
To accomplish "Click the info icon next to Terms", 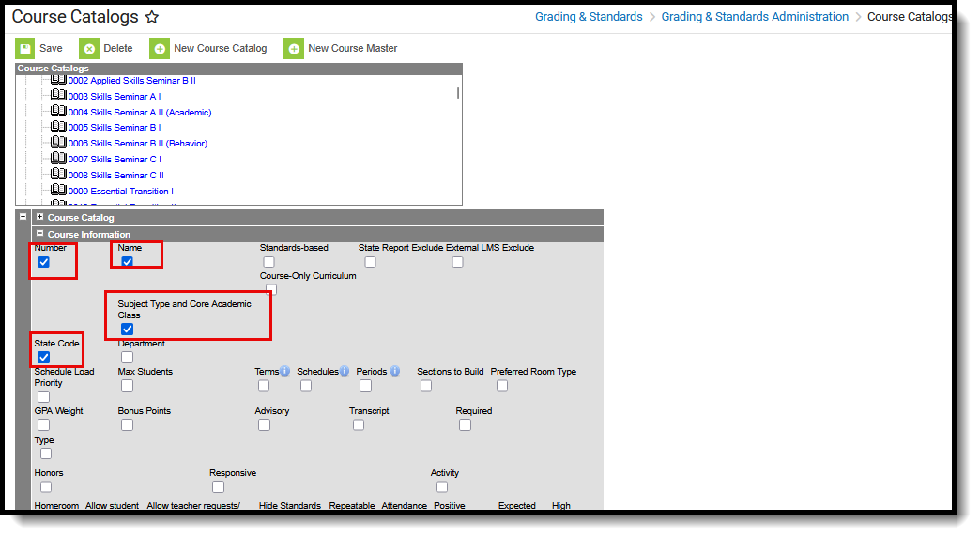I will pos(285,371).
